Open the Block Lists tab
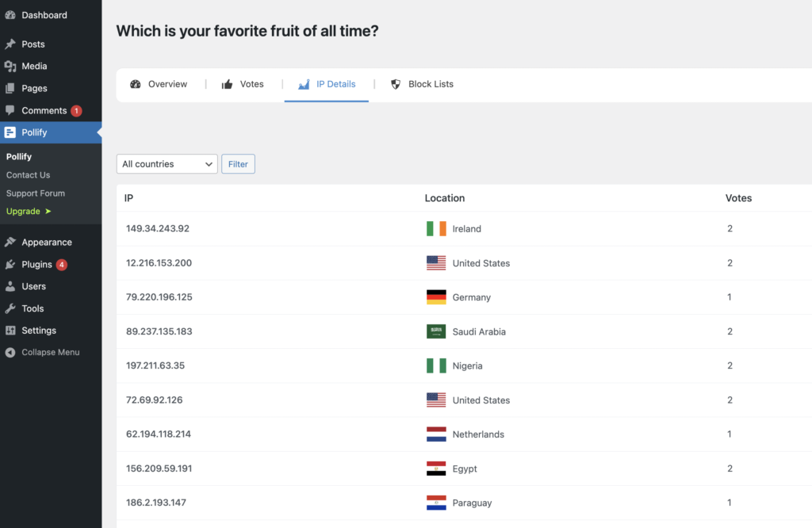Image resolution: width=812 pixels, height=528 pixels. (x=422, y=84)
